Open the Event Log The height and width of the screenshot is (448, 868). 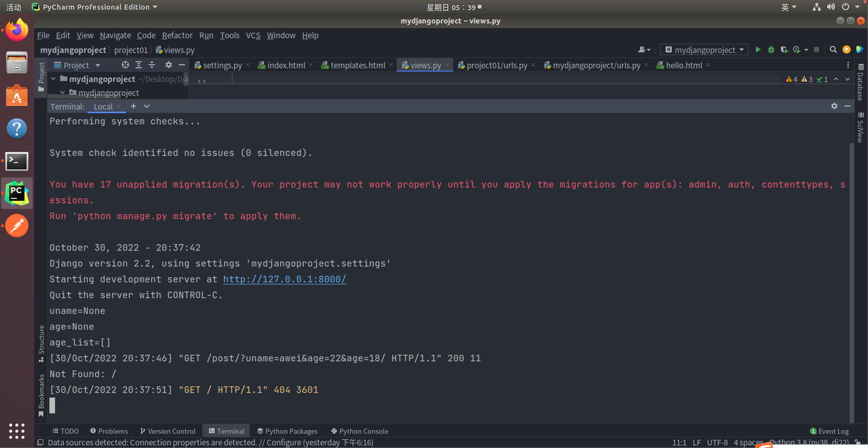click(x=829, y=431)
